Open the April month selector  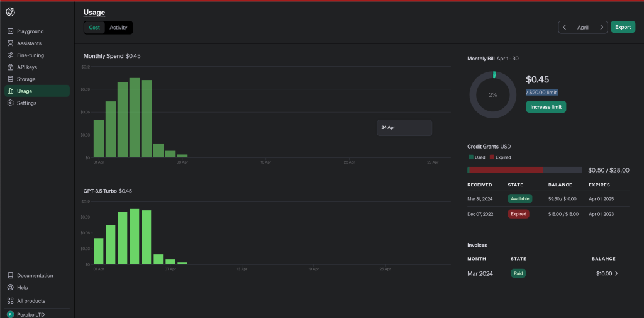point(583,27)
